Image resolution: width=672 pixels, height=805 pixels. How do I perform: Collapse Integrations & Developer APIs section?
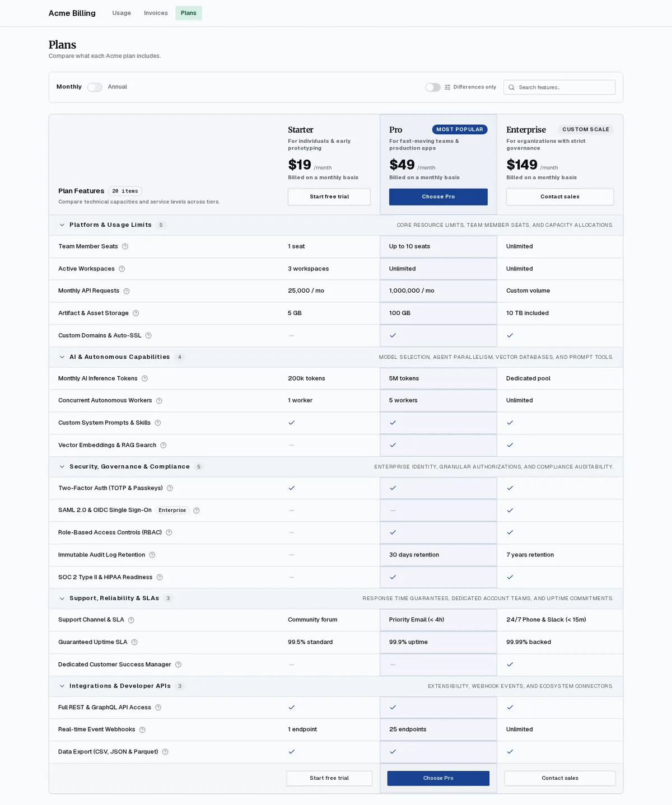pos(62,686)
